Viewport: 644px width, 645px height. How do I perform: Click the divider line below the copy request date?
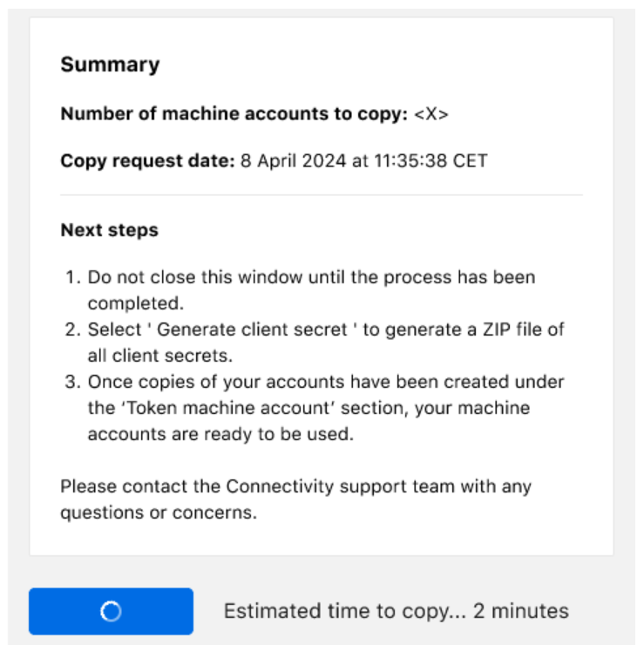click(322, 194)
